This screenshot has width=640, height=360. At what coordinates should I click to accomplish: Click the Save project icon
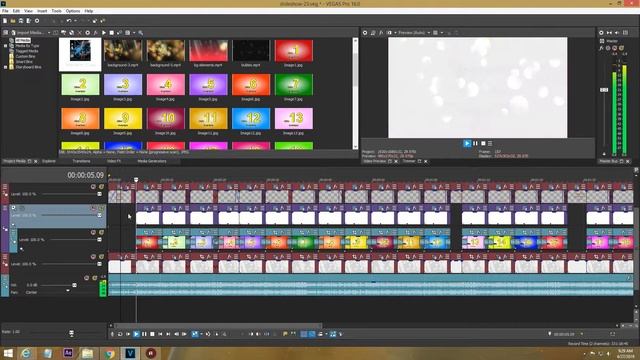21,21
